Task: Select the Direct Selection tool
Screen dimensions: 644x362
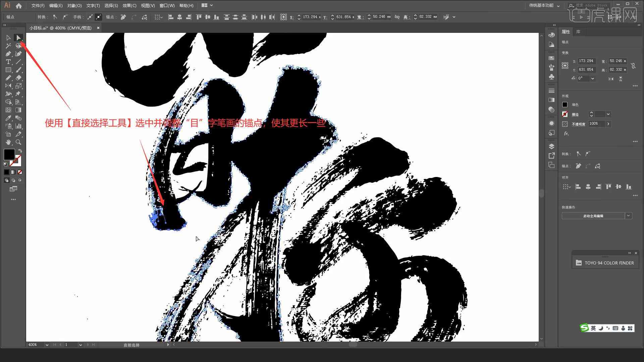Action: tap(18, 38)
